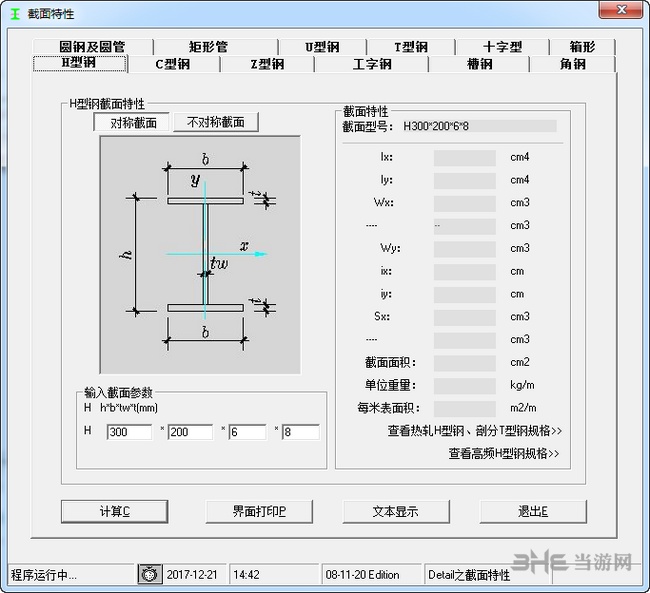Click the Wx result field

click(465, 203)
